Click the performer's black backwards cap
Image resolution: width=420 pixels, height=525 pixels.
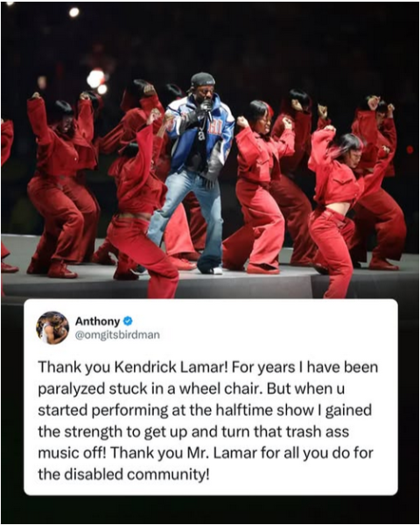point(203,80)
